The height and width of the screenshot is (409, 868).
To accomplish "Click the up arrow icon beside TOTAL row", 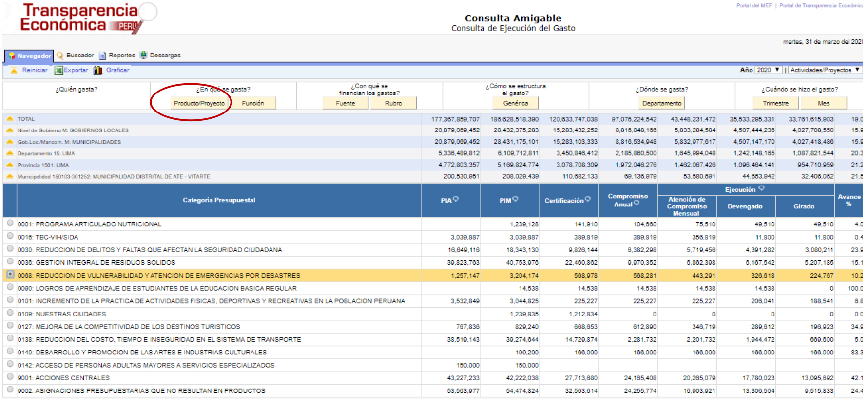I will point(10,119).
